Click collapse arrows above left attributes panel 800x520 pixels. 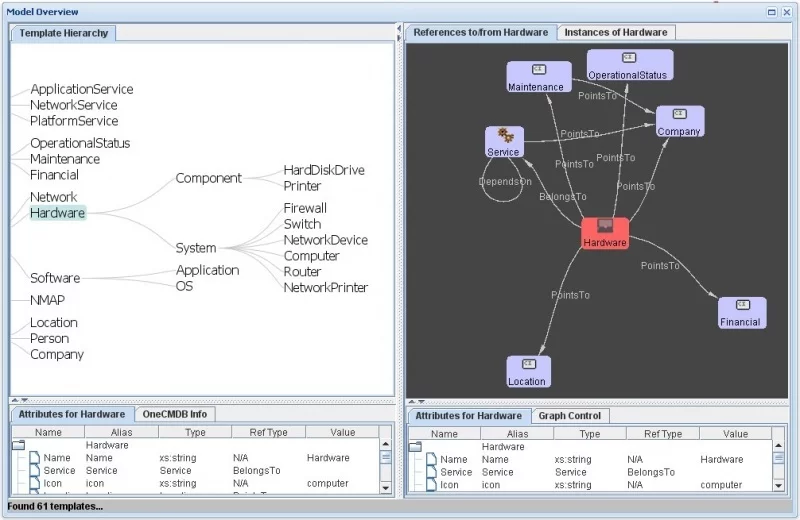coord(19,401)
